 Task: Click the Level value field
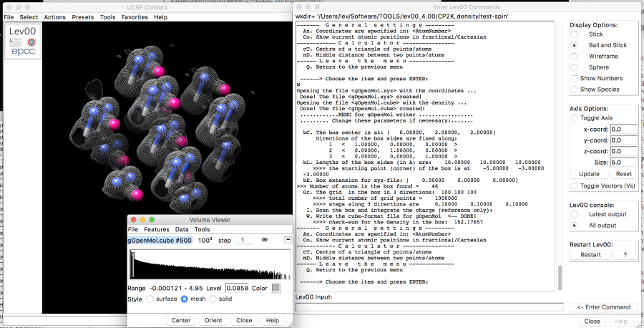236,288
